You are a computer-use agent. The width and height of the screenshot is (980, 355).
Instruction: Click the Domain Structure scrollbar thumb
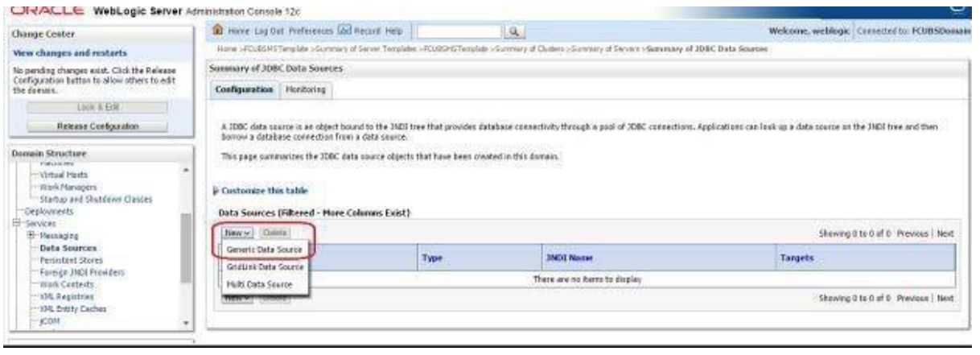coord(187,248)
